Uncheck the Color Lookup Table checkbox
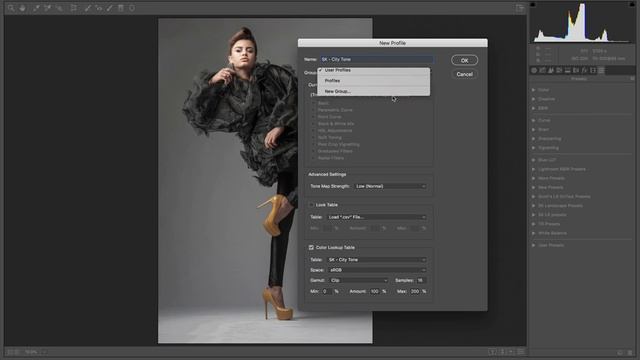Viewport: 640px width, 360px height. [311, 247]
